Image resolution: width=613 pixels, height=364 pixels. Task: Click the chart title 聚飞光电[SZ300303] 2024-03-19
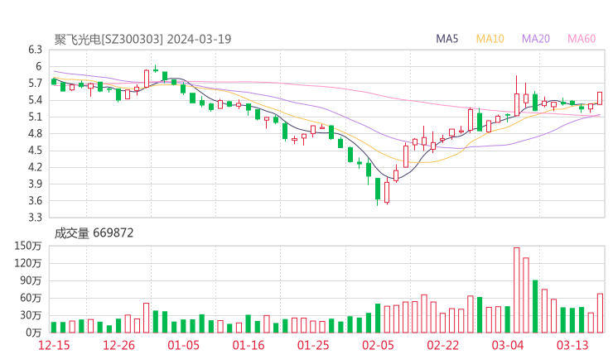pos(142,39)
